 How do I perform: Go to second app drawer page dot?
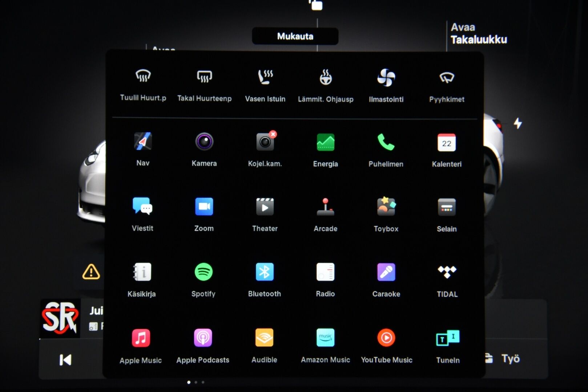(x=196, y=382)
